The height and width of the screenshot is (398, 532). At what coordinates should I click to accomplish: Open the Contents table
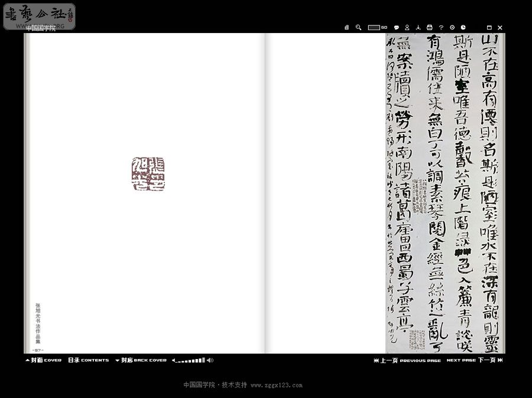[x=88, y=360]
